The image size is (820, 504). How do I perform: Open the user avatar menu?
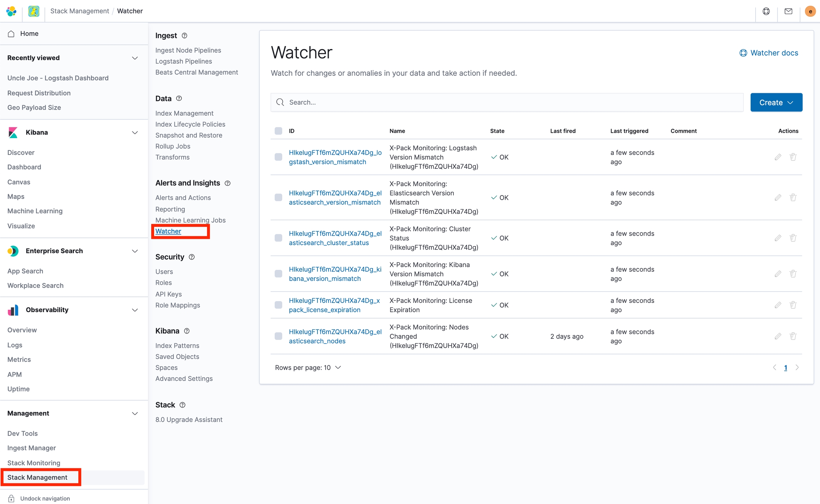(x=810, y=11)
